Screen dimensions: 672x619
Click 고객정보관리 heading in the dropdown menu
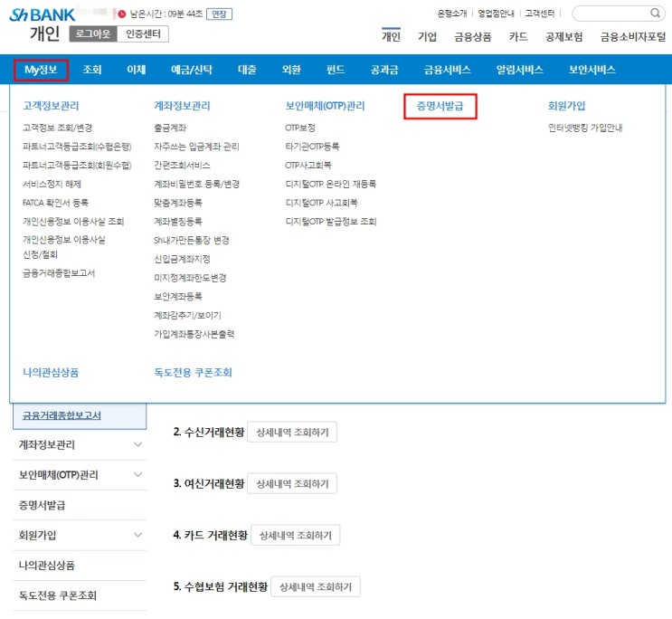pos(51,106)
